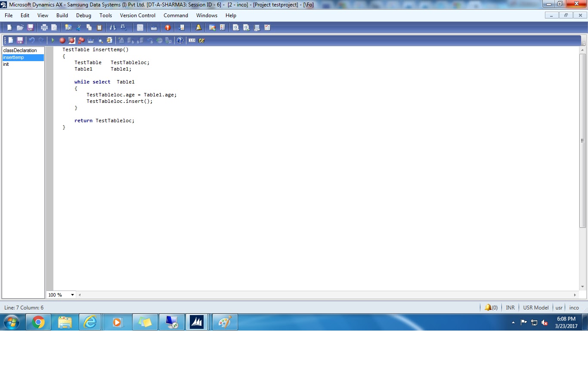Start debugging with the green Go arrow
Screen dimensions: 588x365
[53, 40]
